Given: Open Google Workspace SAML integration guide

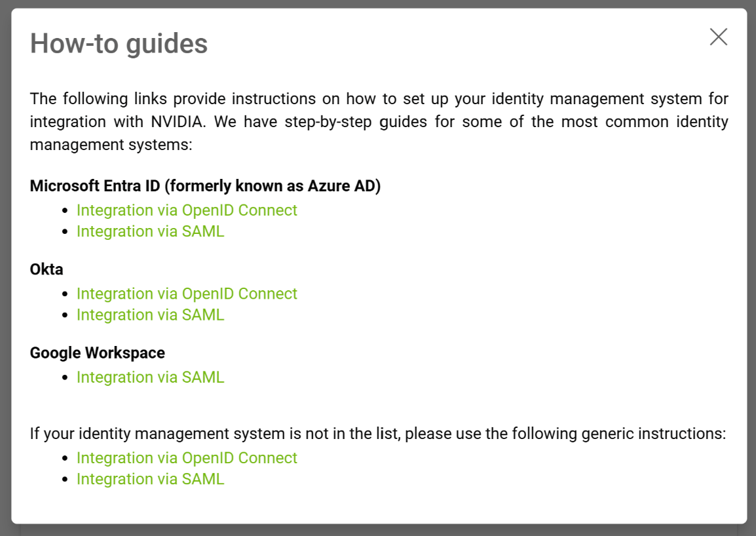Looking at the screenshot, I should (150, 377).
